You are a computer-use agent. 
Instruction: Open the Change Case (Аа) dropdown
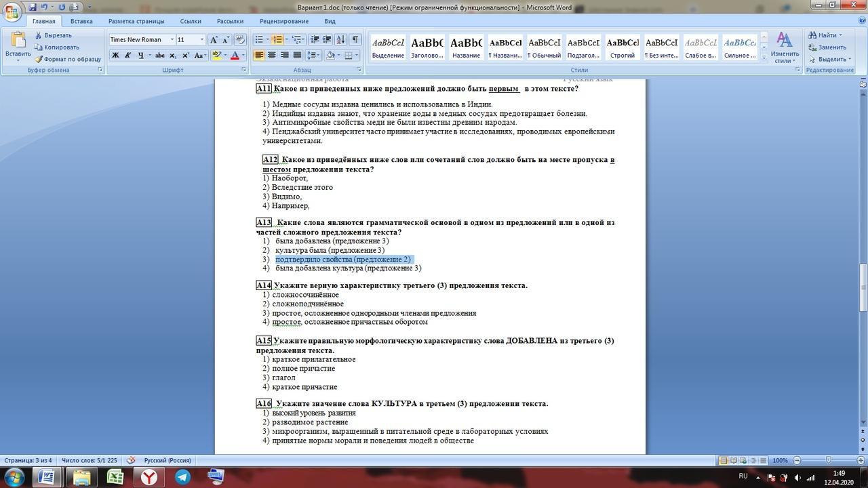[200, 56]
